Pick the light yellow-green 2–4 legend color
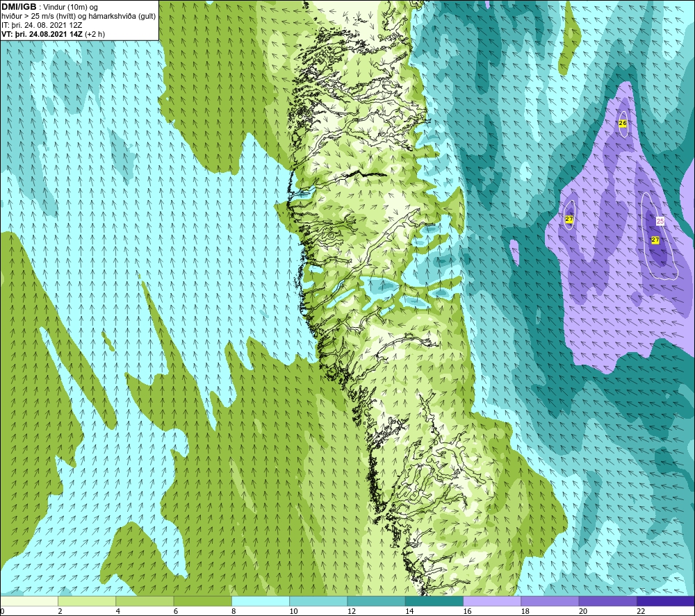The width and height of the screenshot is (695, 616). coord(87,601)
